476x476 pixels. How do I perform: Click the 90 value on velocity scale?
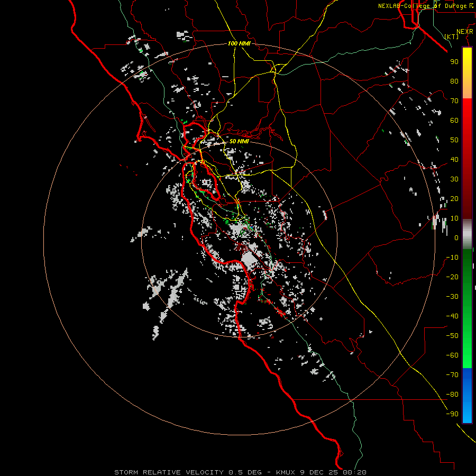(x=454, y=62)
